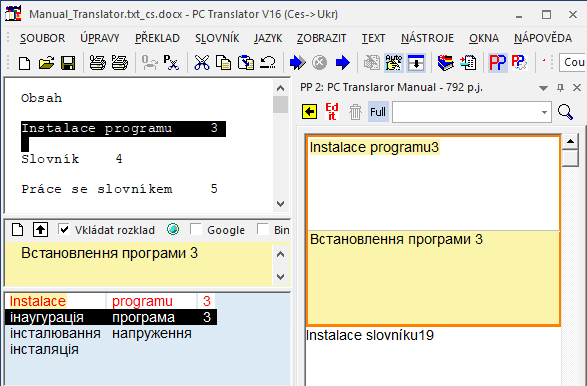Start translating all with the double blue arrow
The height and width of the screenshot is (386, 587).
pos(298,63)
